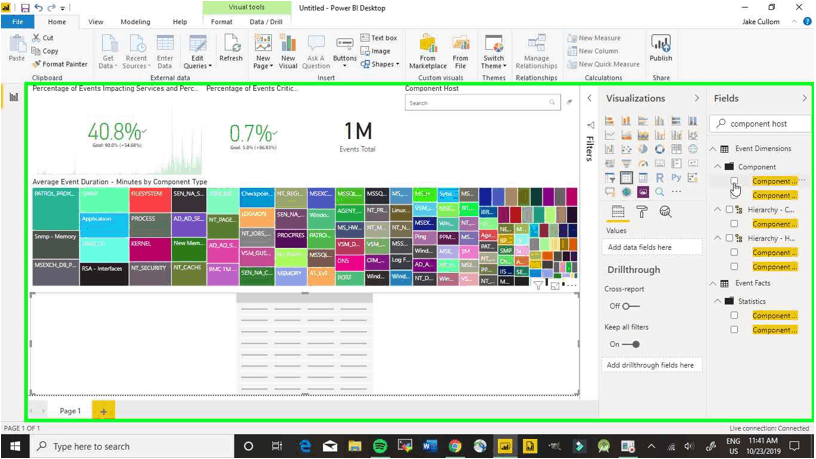816x459 pixels.
Task: Insert a Text box
Action: coord(379,38)
